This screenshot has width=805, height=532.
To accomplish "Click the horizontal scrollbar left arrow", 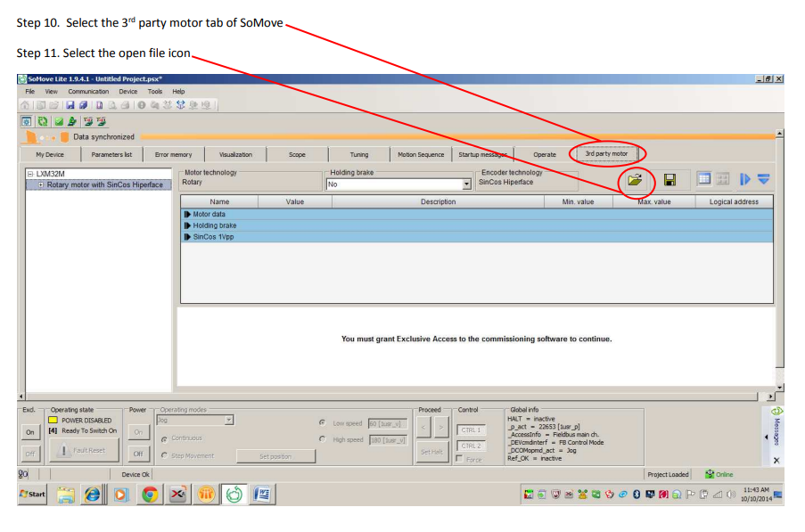I will (x=21, y=396).
